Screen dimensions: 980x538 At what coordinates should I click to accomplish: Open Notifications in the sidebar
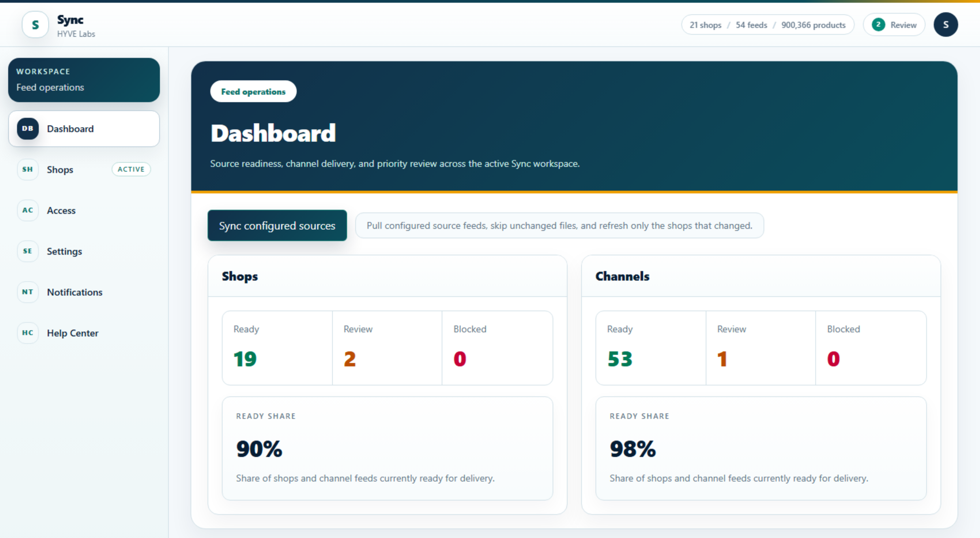pyautogui.click(x=84, y=292)
